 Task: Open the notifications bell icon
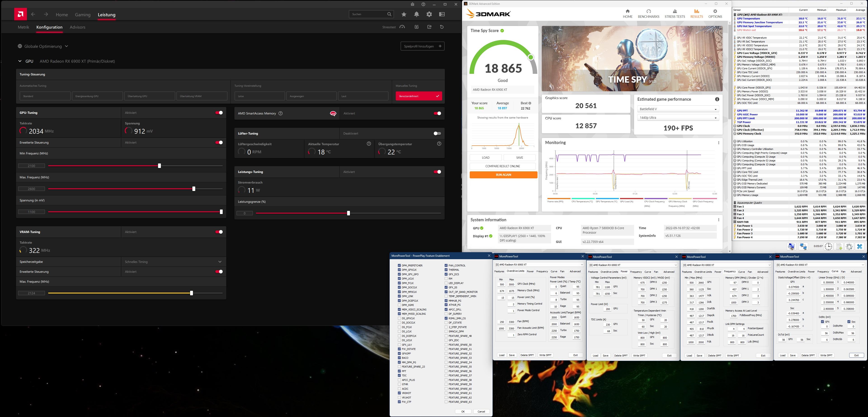coord(416,14)
